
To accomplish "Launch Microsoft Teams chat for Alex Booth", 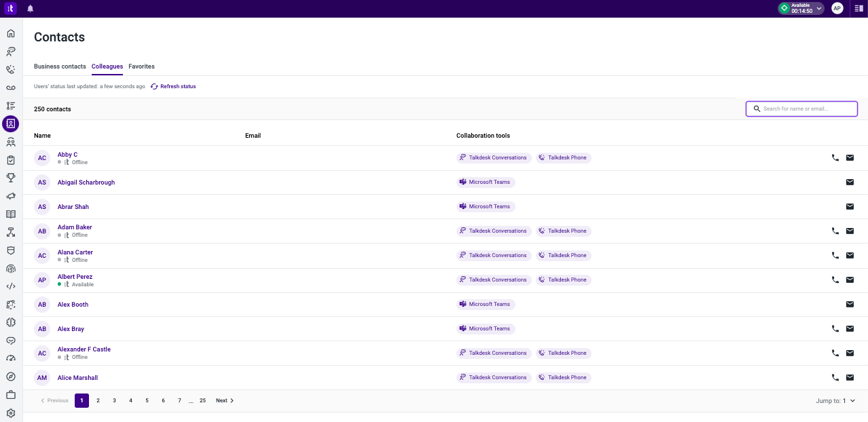I will tap(485, 304).
